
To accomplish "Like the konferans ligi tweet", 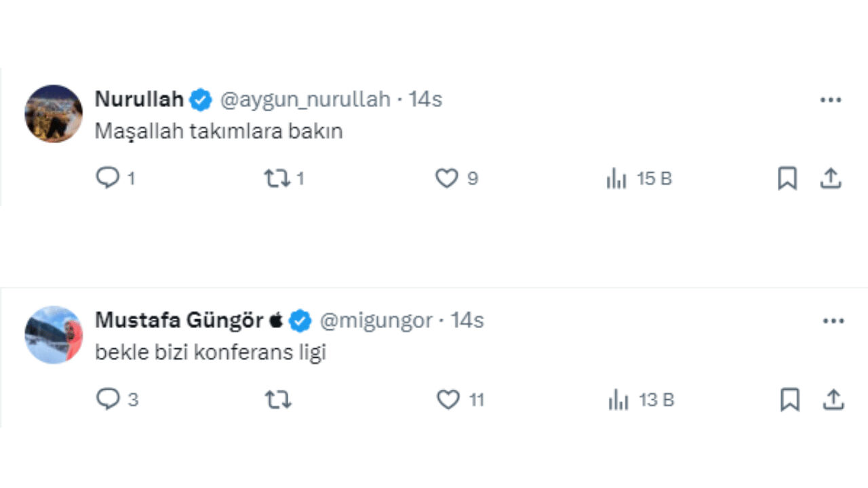I will [448, 400].
